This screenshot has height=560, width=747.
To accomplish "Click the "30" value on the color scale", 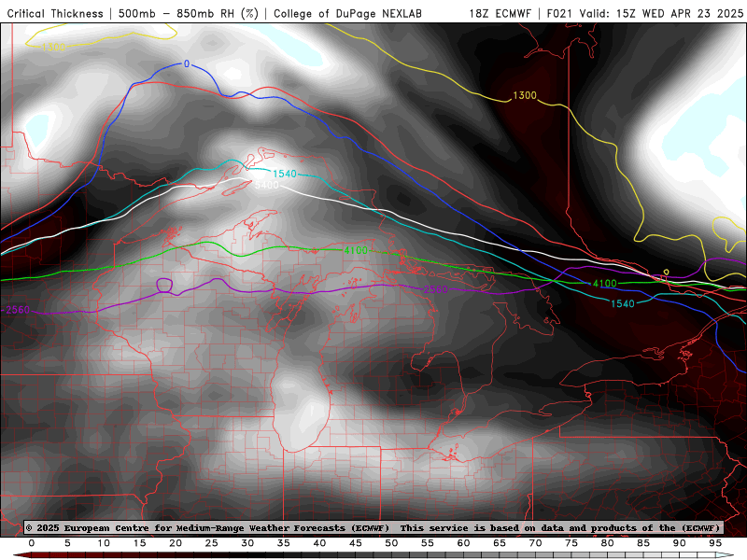I will tap(247, 543).
